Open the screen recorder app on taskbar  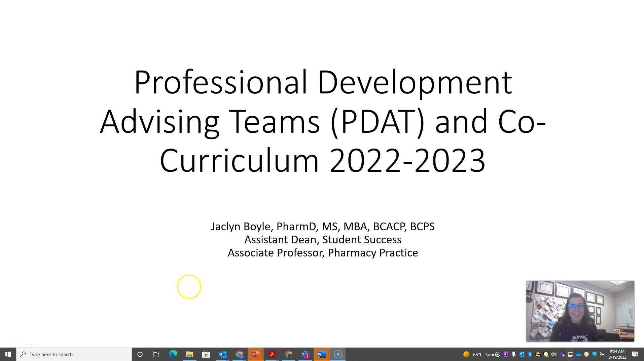(x=338, y=354)
